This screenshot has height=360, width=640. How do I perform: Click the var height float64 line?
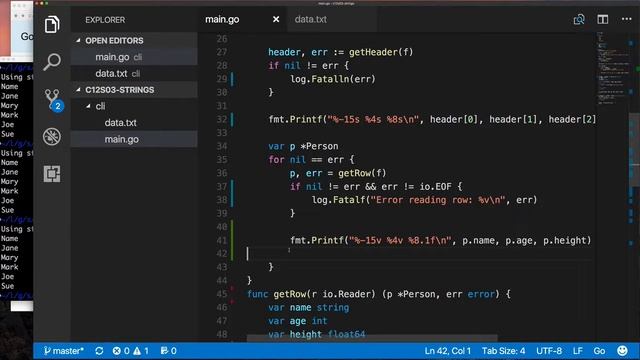pos(317,334)
